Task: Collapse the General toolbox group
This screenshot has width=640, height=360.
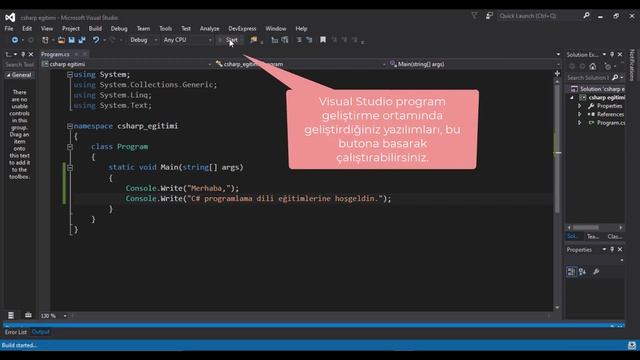Action: coord(8,75)
